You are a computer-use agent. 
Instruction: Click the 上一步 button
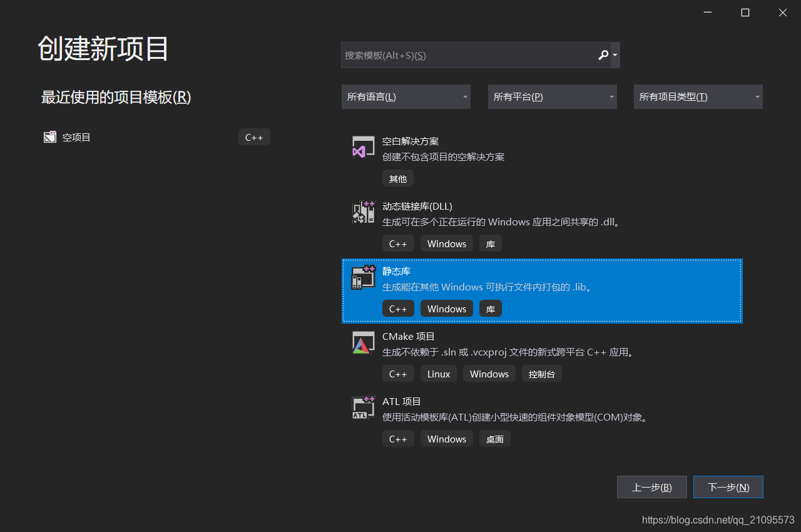click(651, 487)
